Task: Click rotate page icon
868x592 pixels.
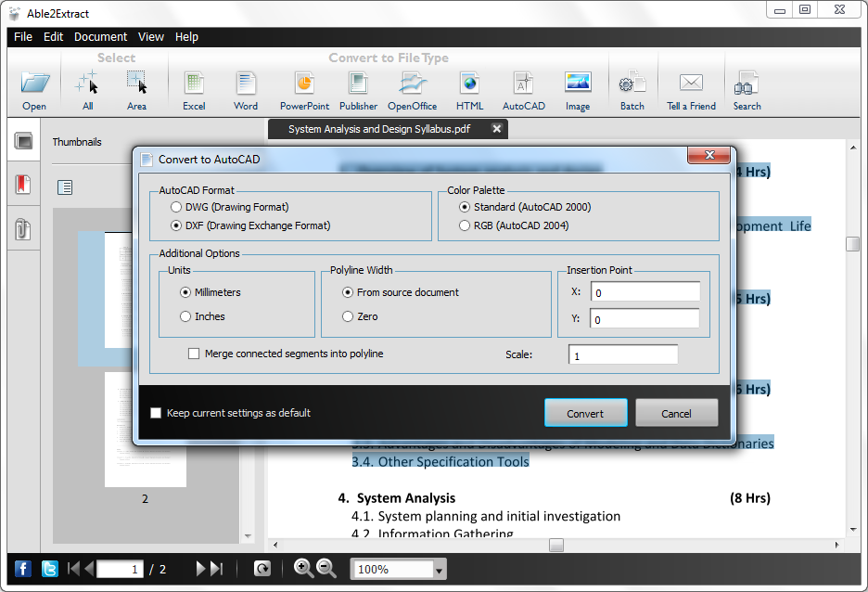Action: 262,569
